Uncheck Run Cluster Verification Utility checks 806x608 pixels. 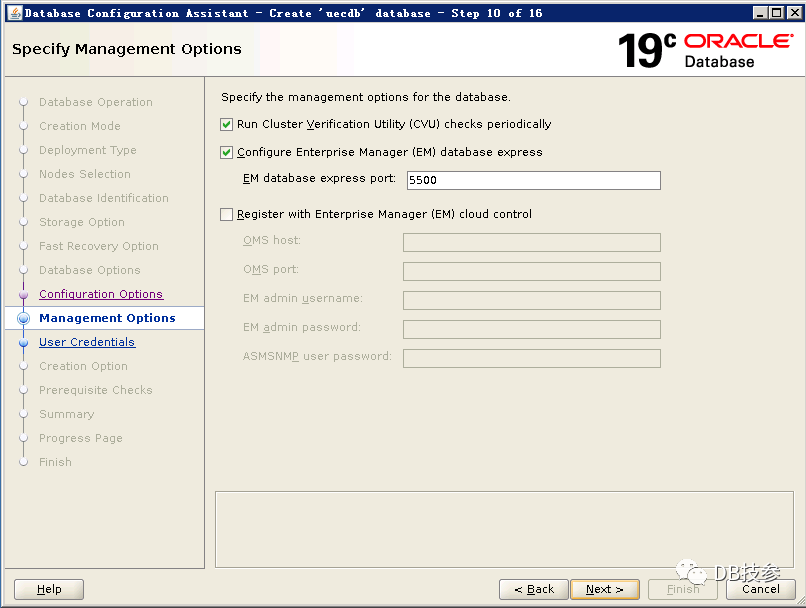226,125
